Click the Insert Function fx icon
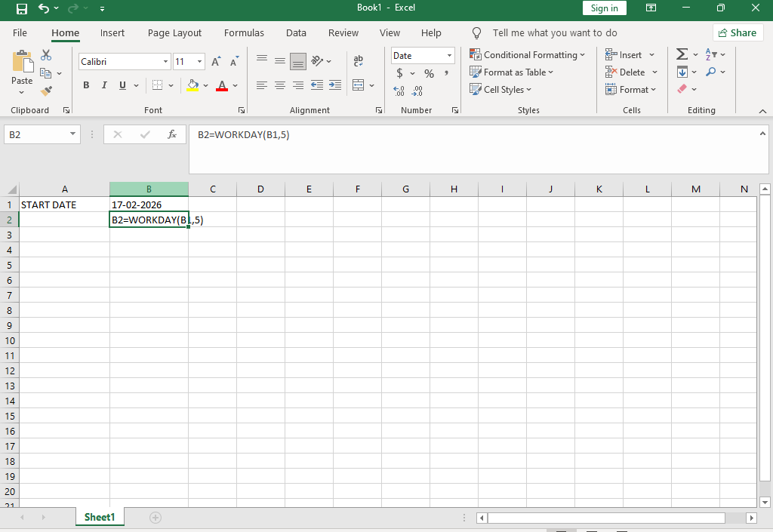Viewport: 773px width, 532px height. coord(172,134)
